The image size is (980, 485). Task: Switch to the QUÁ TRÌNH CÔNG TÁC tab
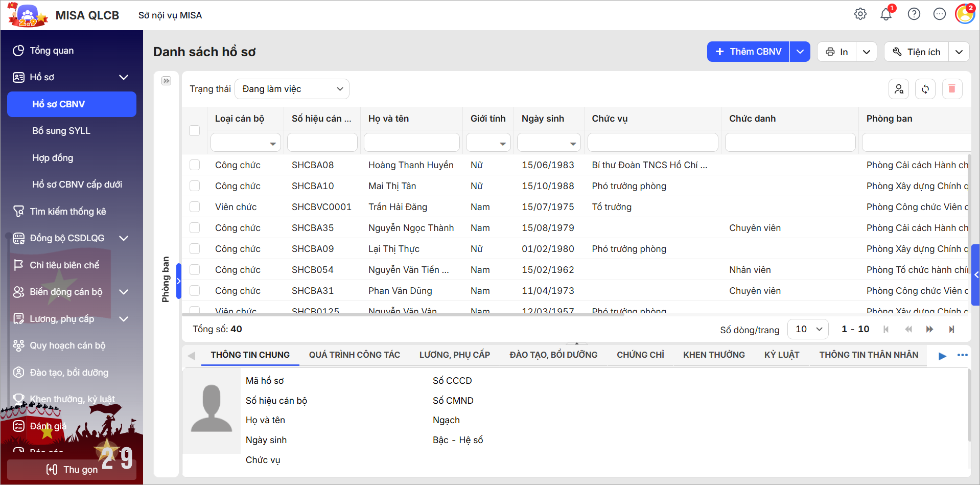click(354, 355)
